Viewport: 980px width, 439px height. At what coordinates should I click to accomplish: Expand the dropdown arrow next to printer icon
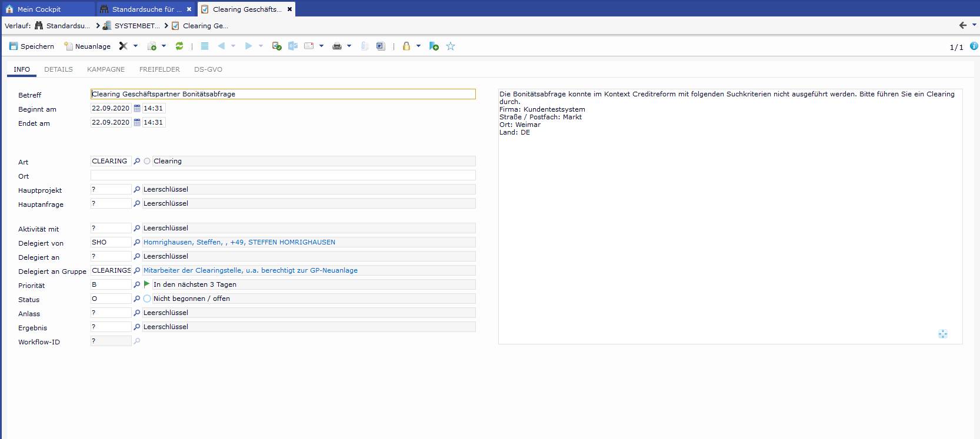click(349, 46)
